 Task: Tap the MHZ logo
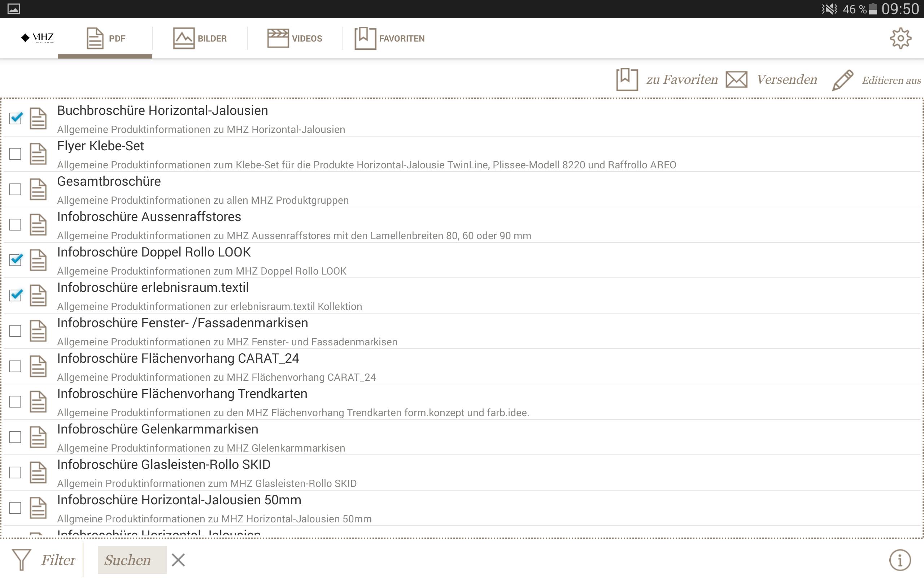coord(38,38)
